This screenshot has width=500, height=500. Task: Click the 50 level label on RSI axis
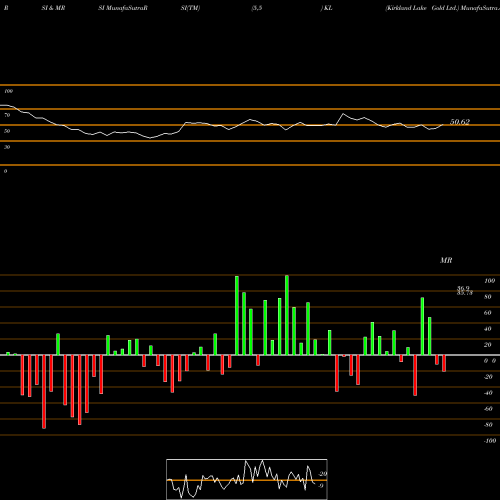coord(7,131)
